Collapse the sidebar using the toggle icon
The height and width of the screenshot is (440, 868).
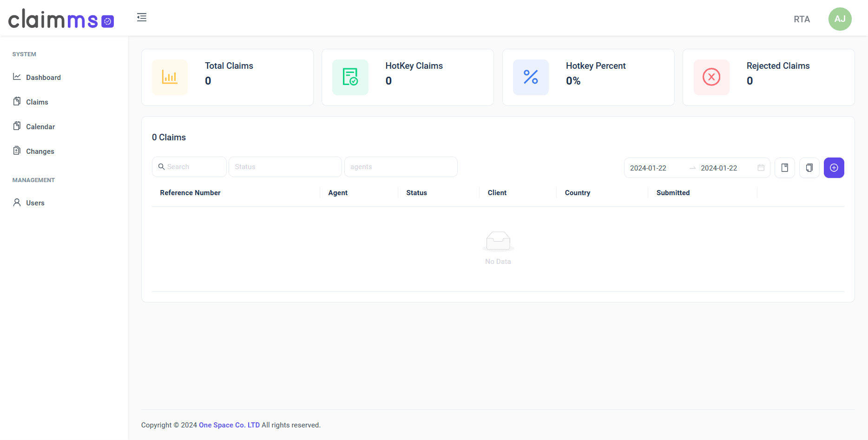[142, 17]
